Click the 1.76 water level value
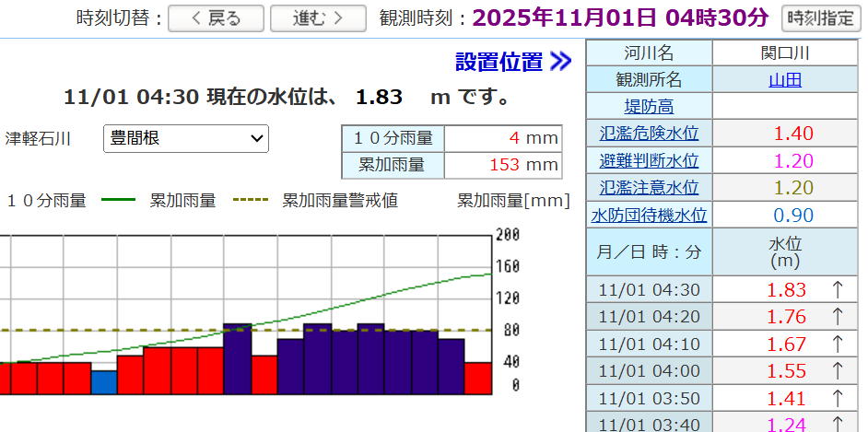 point(786,317)
